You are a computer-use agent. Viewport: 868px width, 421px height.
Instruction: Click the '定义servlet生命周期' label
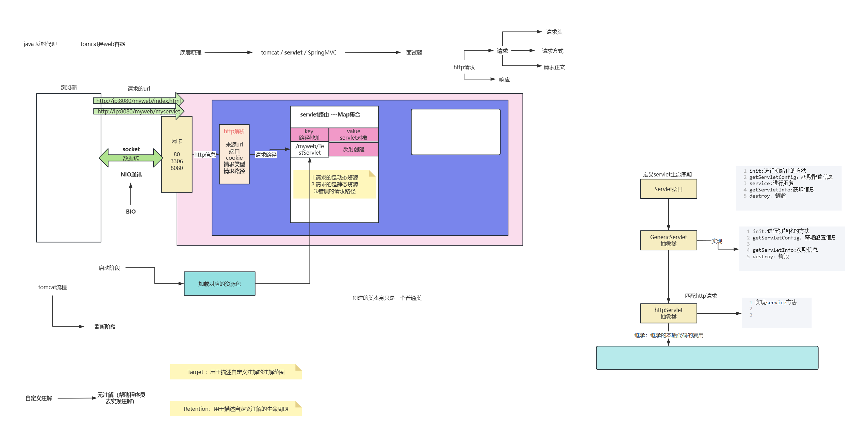[x=667, y=174]
